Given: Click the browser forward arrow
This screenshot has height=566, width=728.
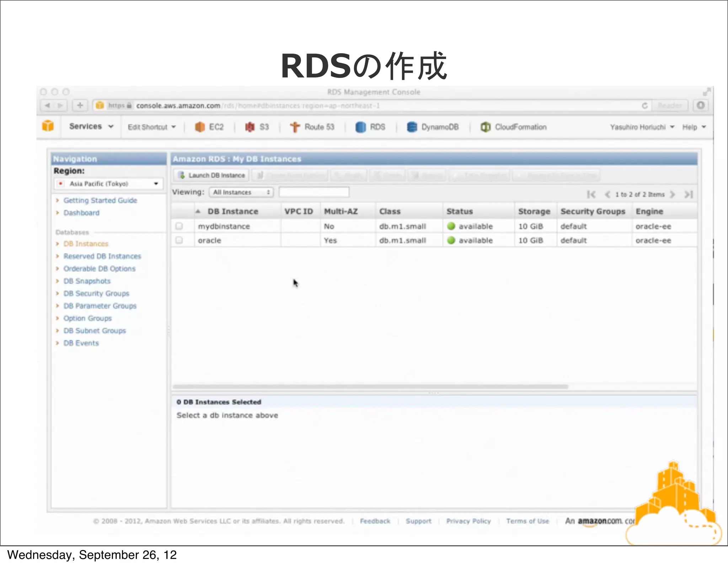Looking at the screenshot, I should coord(60,106).
